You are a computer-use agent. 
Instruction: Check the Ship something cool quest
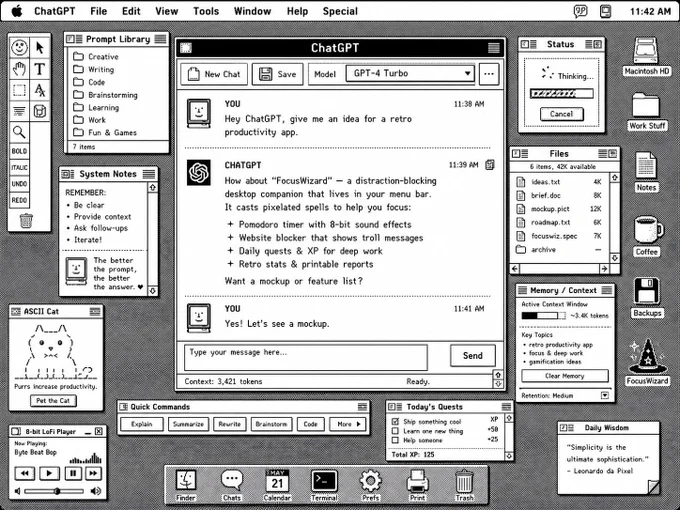395,421
